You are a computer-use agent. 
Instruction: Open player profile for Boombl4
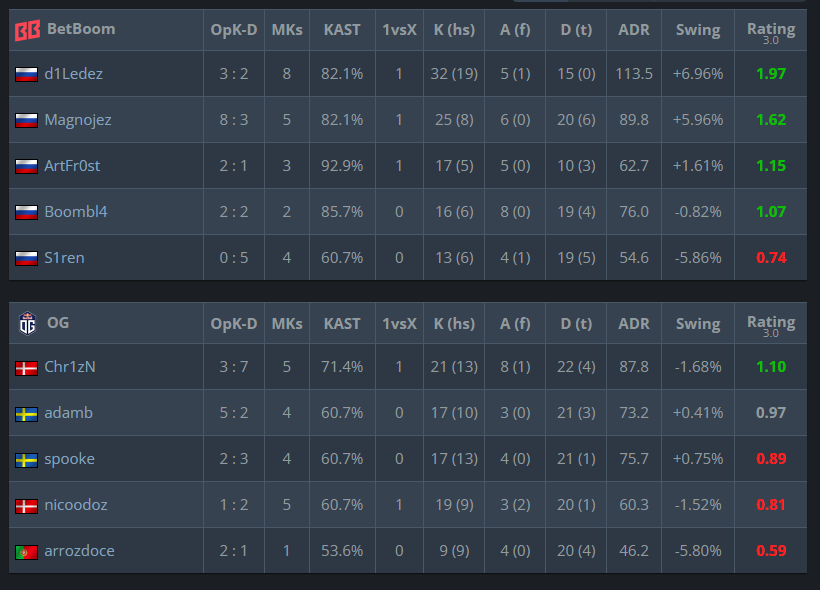tap(76, 212)
